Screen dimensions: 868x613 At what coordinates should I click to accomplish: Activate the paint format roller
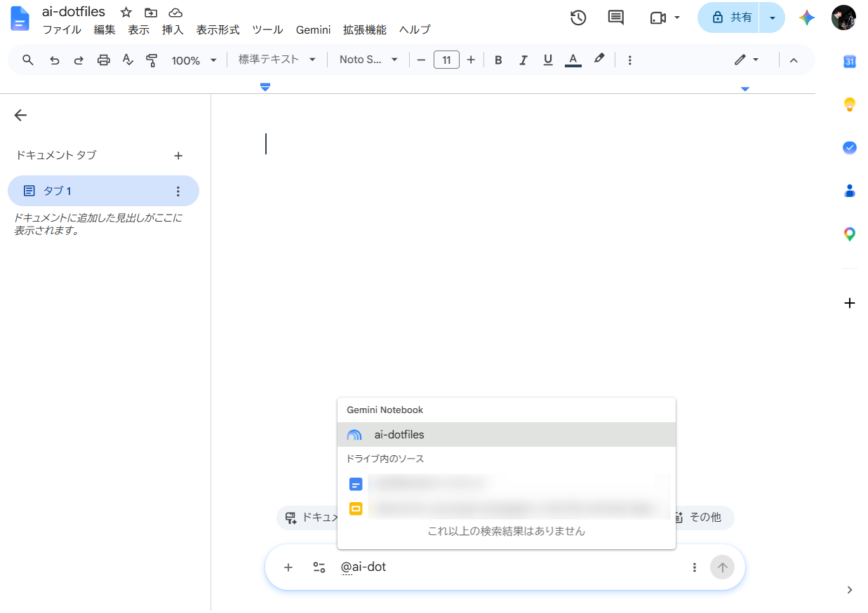[x=152, y=60]
